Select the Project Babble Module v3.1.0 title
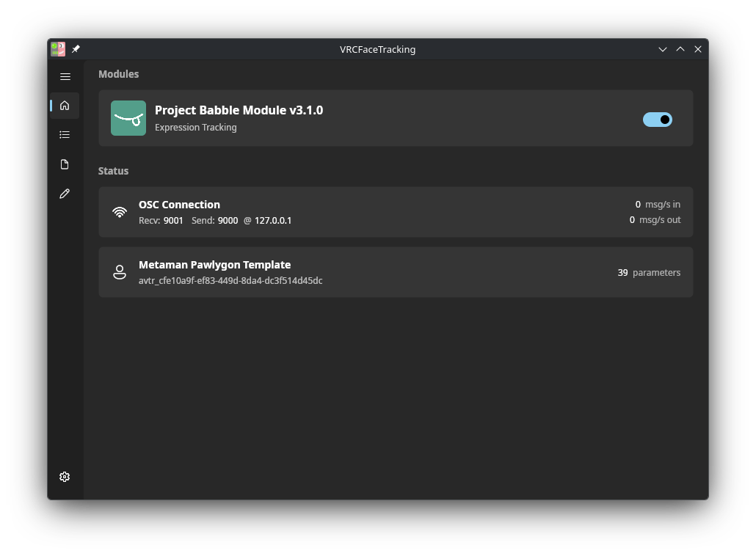This screenshot has width=756, height=556. (239, 110)
